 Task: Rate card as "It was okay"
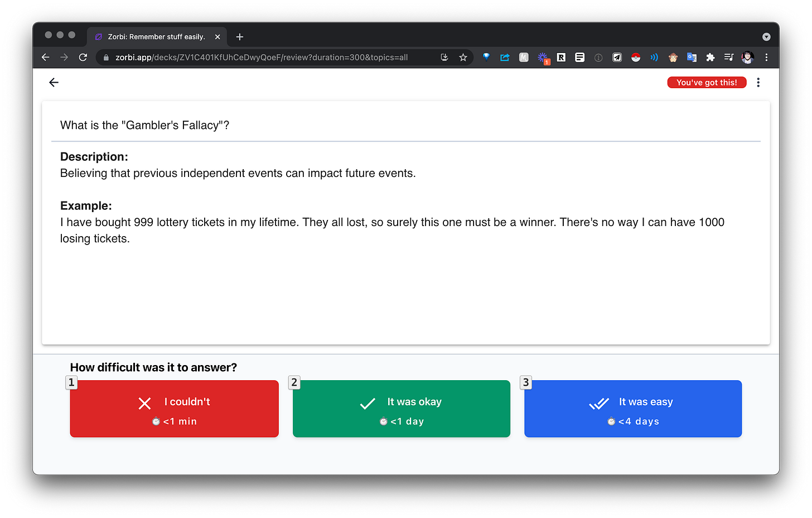(x=401, y=409)
